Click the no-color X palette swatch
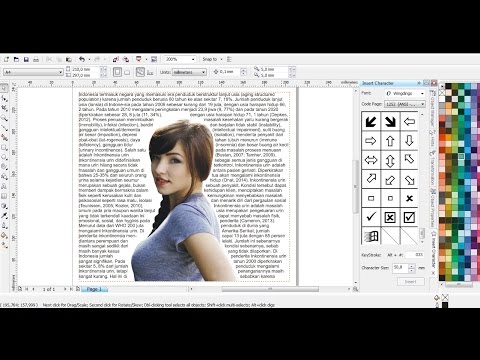Viewport: 480px width, 360px height. [x=442, y=92]
